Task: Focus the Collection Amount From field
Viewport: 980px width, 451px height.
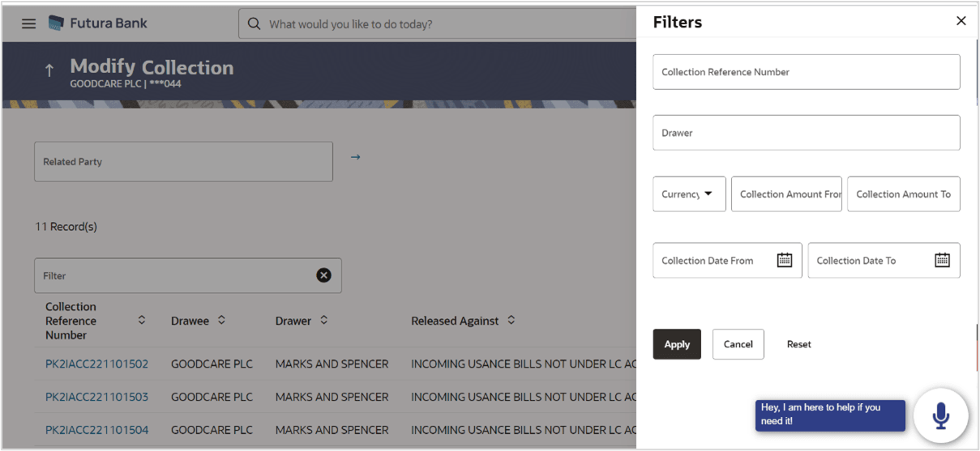Action: point(786,194)
